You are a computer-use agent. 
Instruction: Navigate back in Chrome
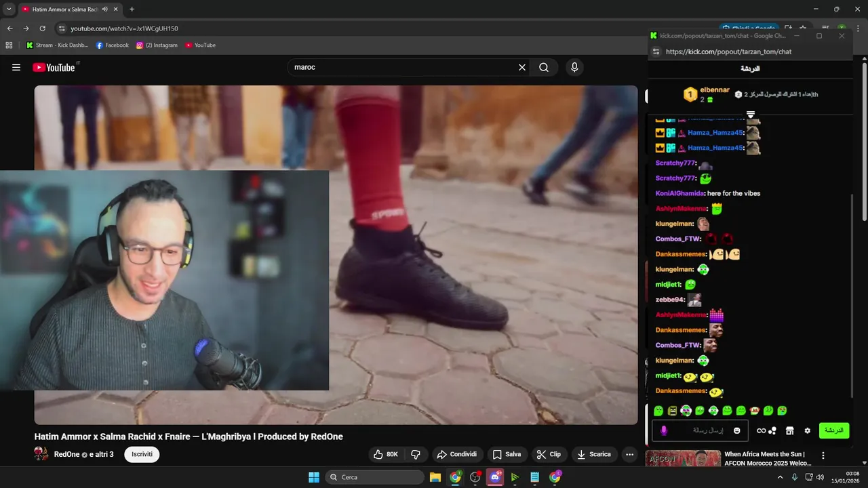9,28
